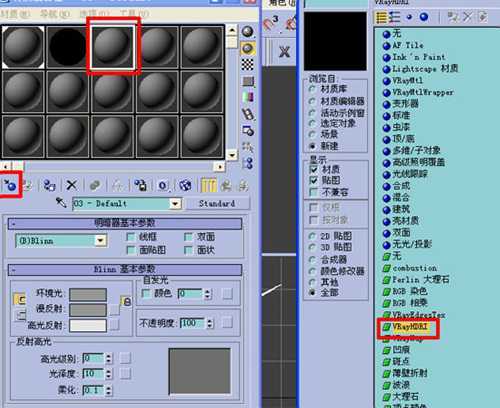Click Assign Material to Selection icon
Image resolution: width=500 pixels, height=408 pixels.
click(49, 185)
